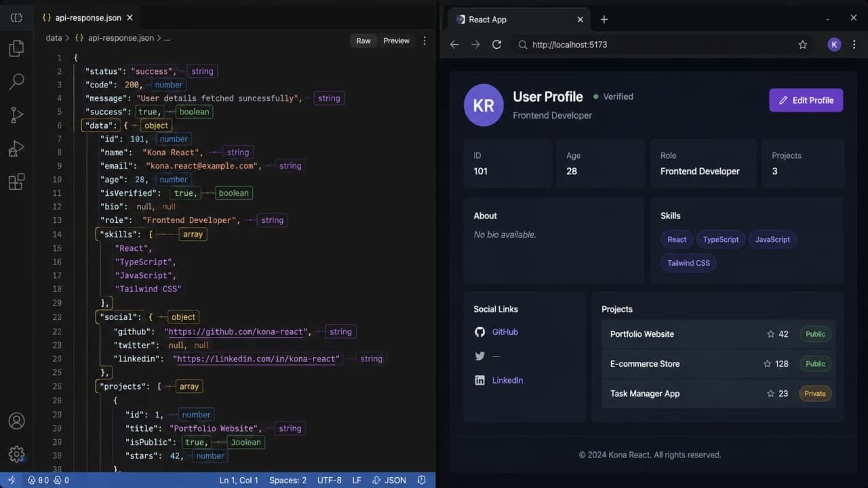
Task: Click the React skill tag
Action: 677,239
